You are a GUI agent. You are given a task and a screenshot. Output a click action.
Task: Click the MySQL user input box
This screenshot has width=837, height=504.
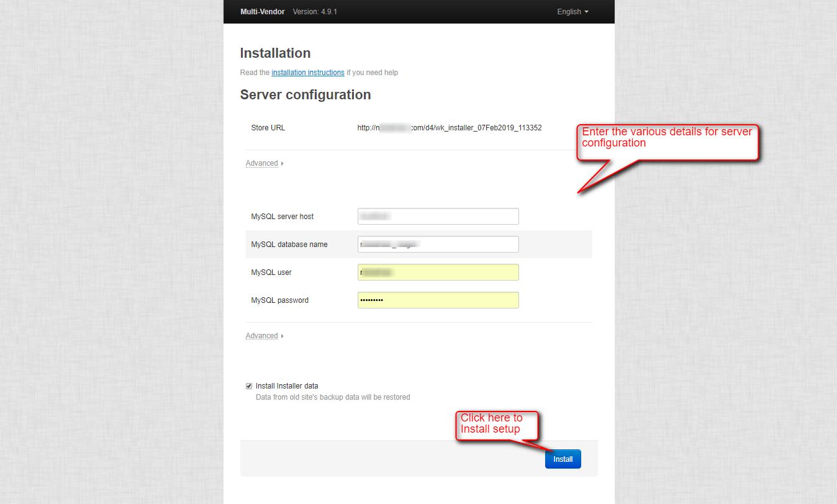tap(438, 272)
